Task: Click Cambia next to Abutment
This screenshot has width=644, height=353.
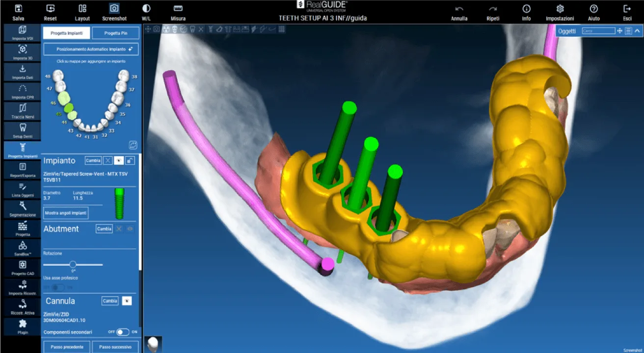Action: (x=104, y=228)
